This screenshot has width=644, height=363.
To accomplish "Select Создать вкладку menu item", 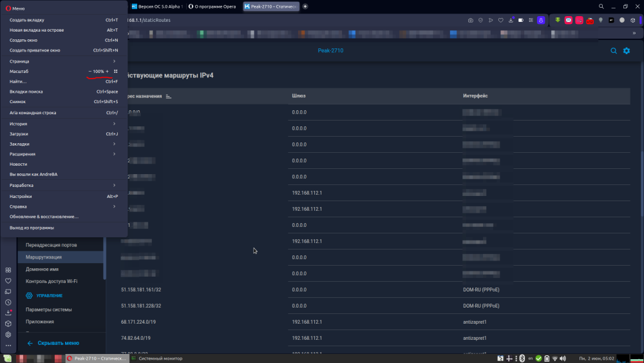I will [64, 20].
